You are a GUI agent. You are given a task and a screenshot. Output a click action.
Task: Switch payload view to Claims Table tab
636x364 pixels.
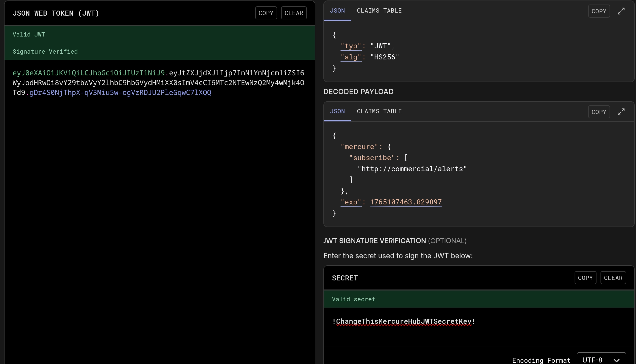379,111
